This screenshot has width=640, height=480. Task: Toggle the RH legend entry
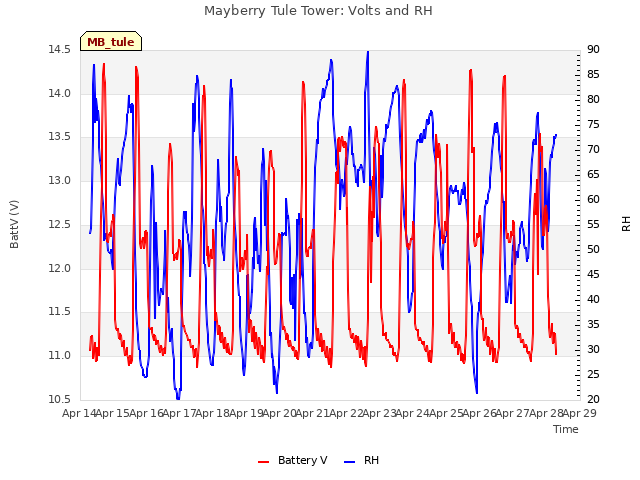click(362, 460)
